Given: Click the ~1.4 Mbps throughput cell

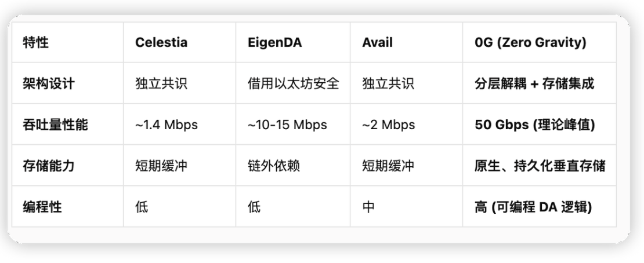Looking at the screenshot, I should tap(167, 125).
